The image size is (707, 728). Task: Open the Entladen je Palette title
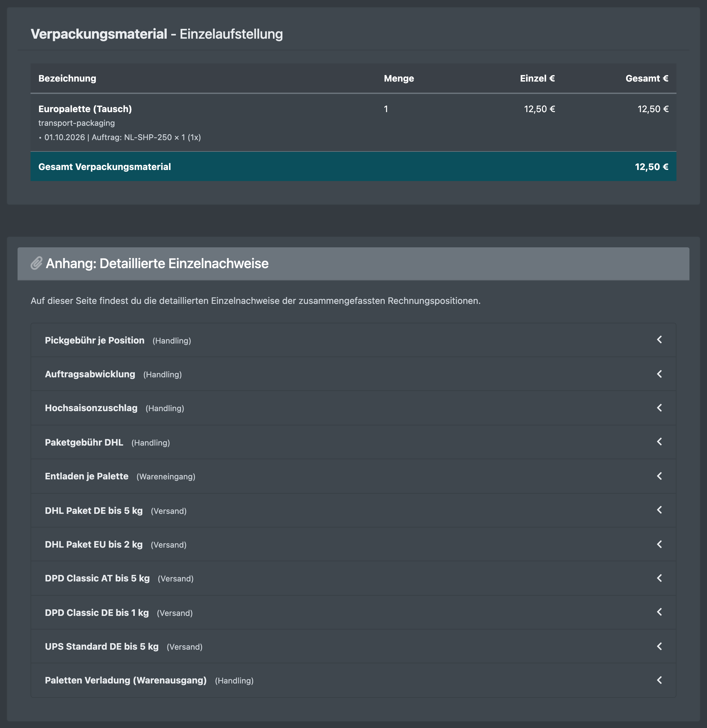click(x=86, y=476)
